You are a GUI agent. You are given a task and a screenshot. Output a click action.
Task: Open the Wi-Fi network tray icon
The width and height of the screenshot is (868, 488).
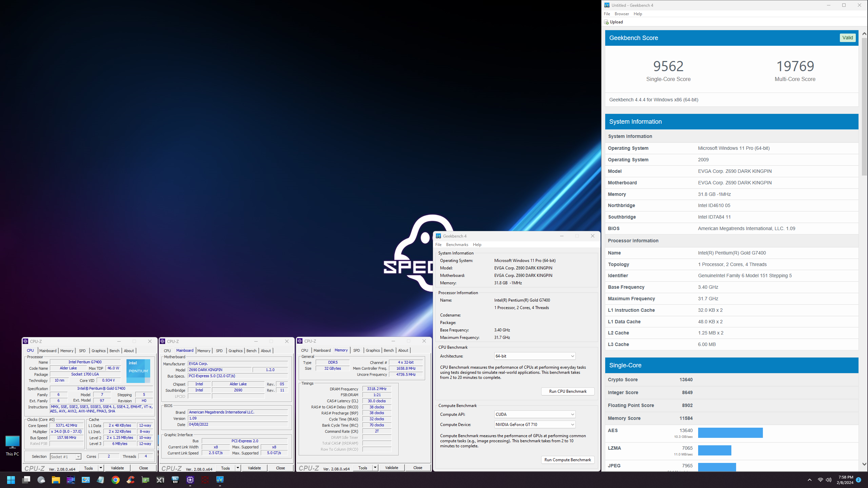pyautogui.click(x=820, y=480)
